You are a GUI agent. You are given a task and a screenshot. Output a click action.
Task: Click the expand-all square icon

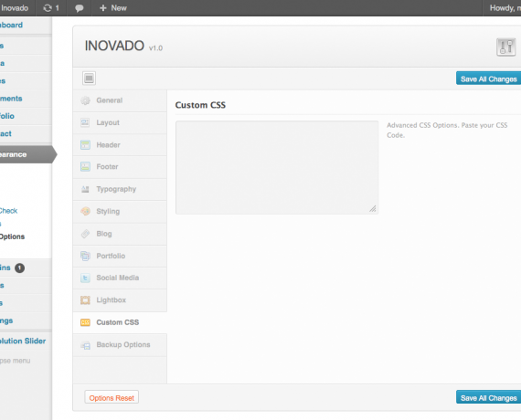pyautogui.click(x=89, y=79)
